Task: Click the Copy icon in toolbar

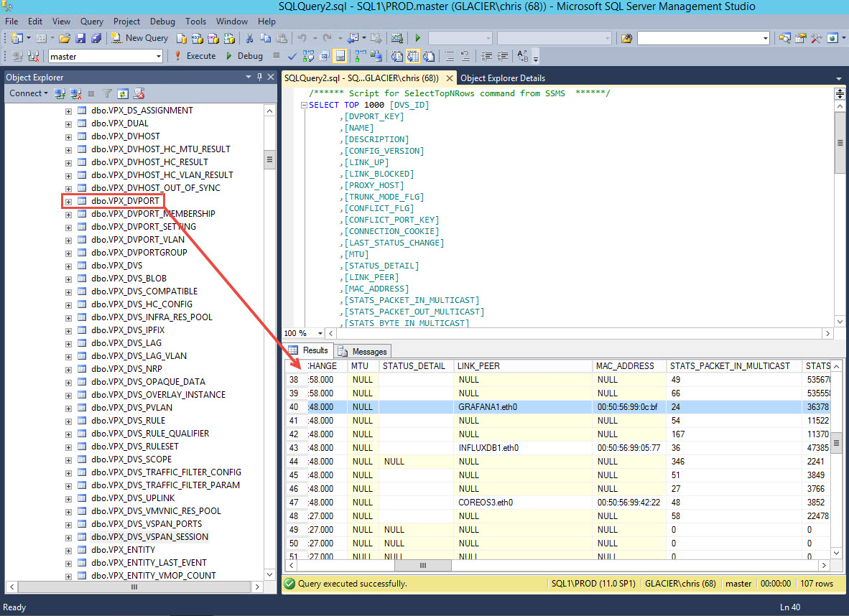Action: pyautogui.click(x=265, y=38)
